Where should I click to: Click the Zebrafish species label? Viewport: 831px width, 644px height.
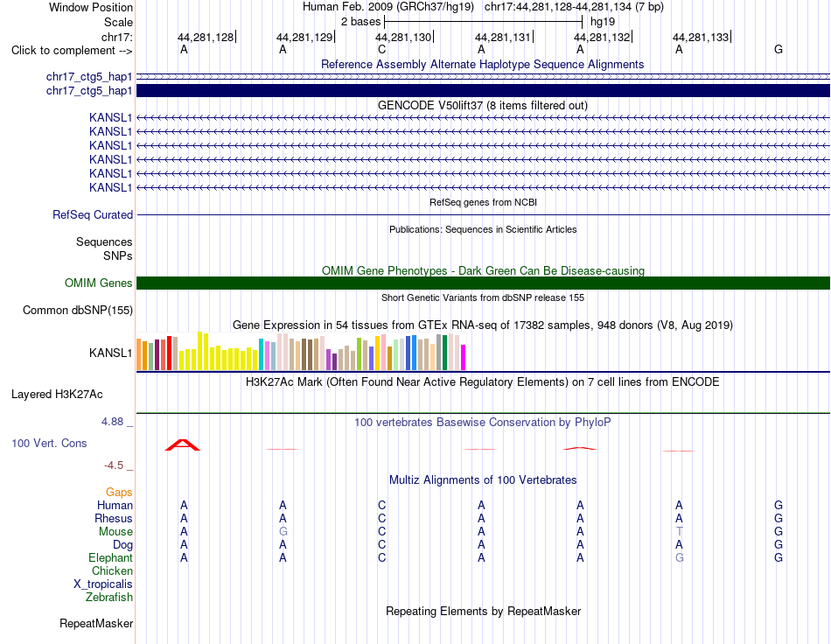[x=109, y=598]
